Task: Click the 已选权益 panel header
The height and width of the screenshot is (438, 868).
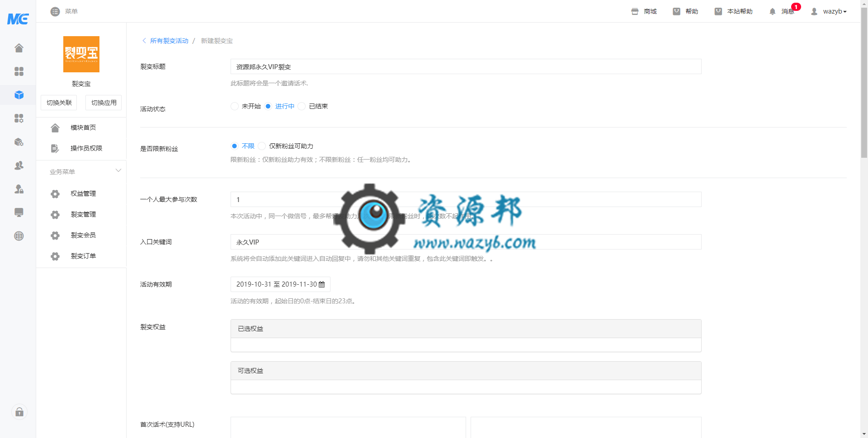Action: pos(466,329)
